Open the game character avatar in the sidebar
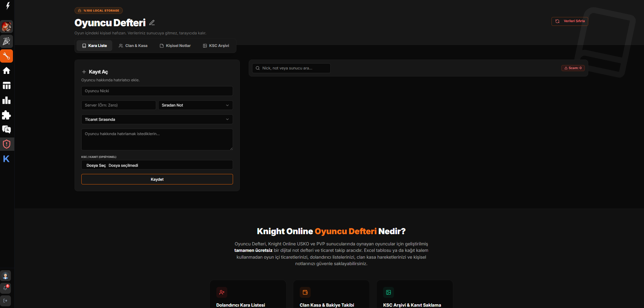The height and width of the screenshot is (308, 644). click(x=6, y=27)
